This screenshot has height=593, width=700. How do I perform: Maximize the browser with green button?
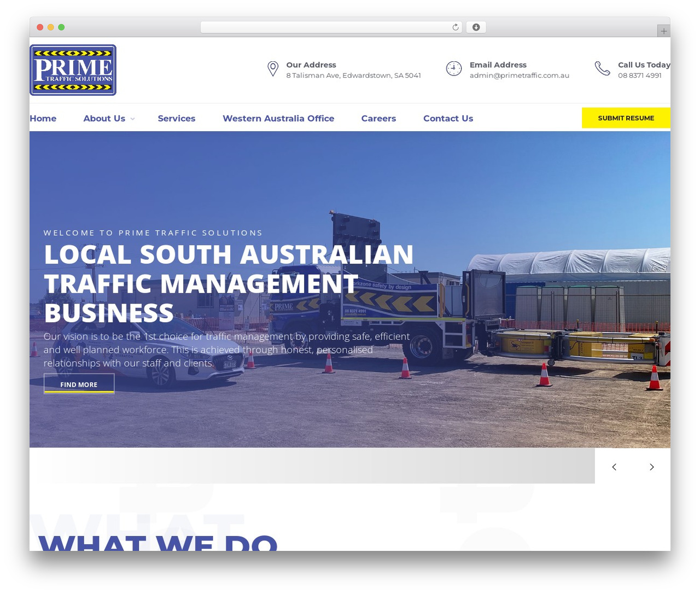pos(61,27)
